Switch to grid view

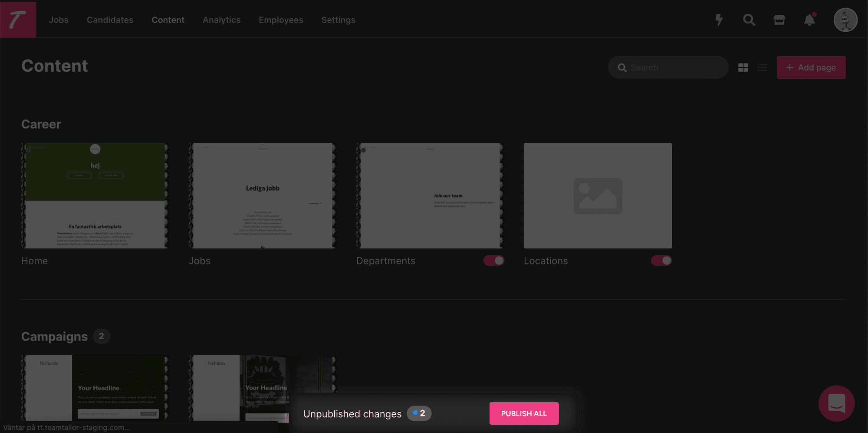pyautogui.click(x=743, y=67)
